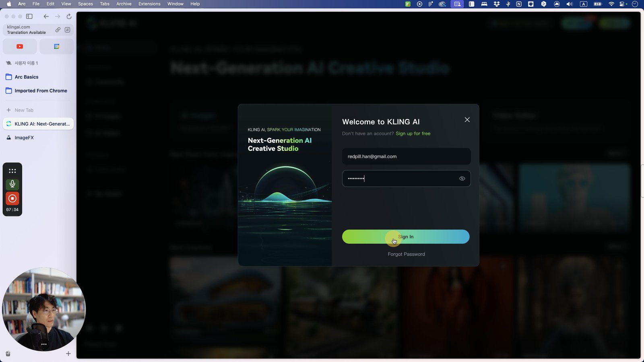Click the Forgot Password link
The height and width of the screenshot is (362, 644).
click(406, 254)
